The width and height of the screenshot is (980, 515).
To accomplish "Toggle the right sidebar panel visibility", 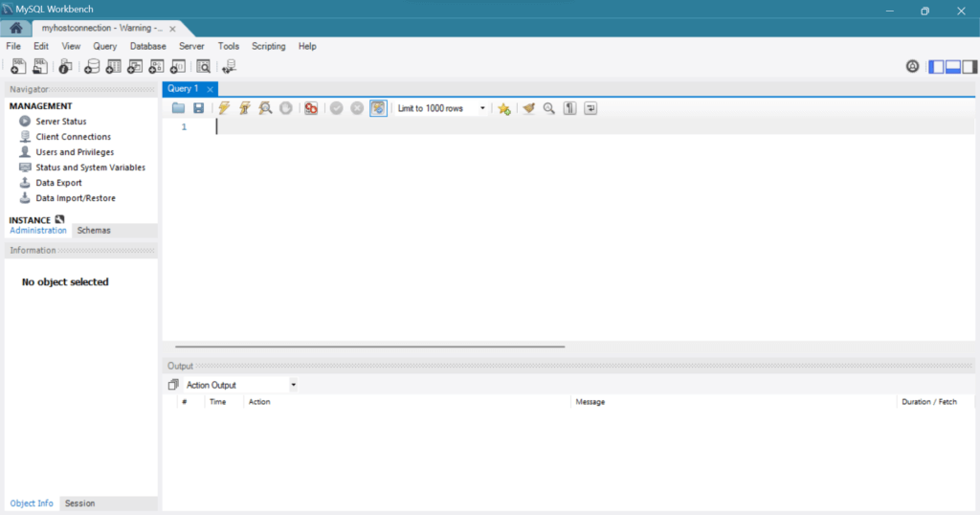I will coord(969,66).
